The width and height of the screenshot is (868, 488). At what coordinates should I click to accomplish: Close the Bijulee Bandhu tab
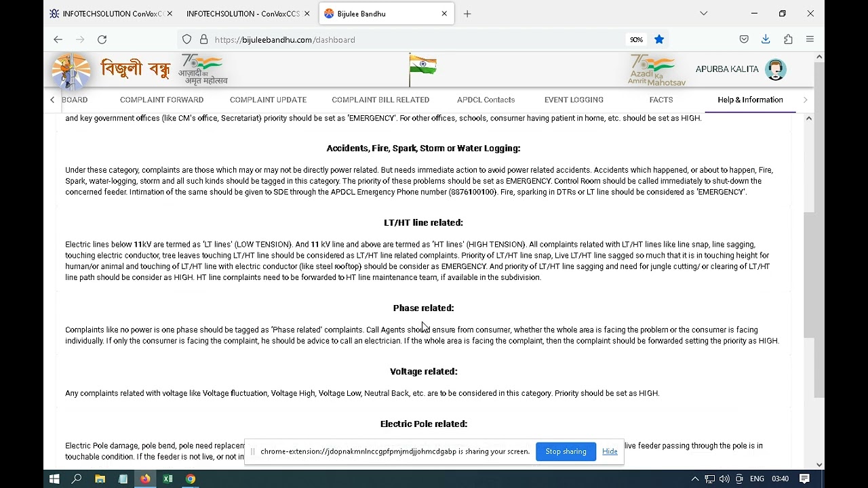click(x=444, y=14)
